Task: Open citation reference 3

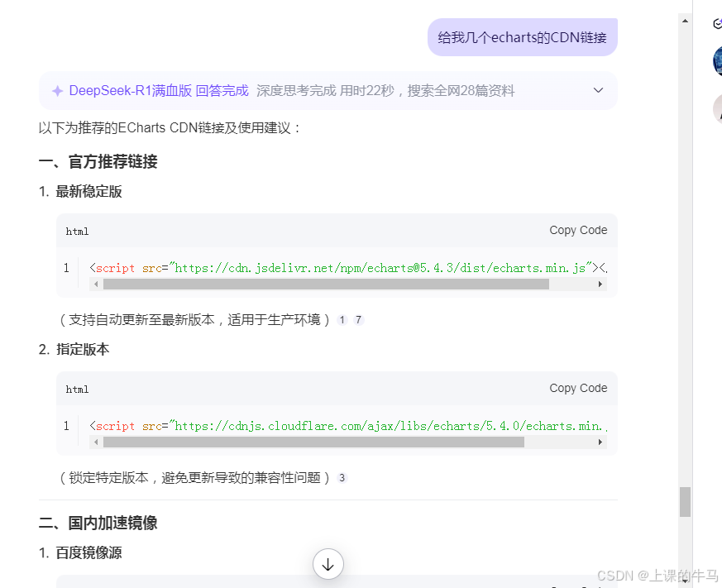Action: (x=342, y=477)
